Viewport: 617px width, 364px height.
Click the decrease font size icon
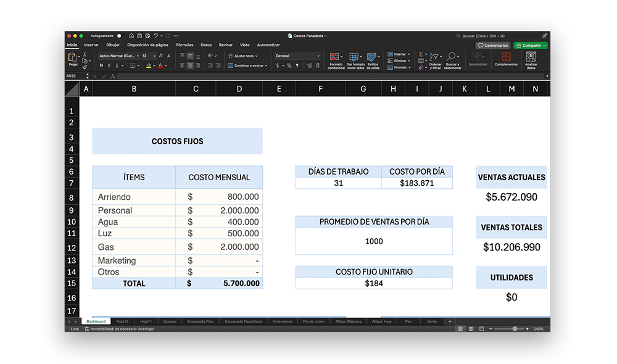[169, 56]
